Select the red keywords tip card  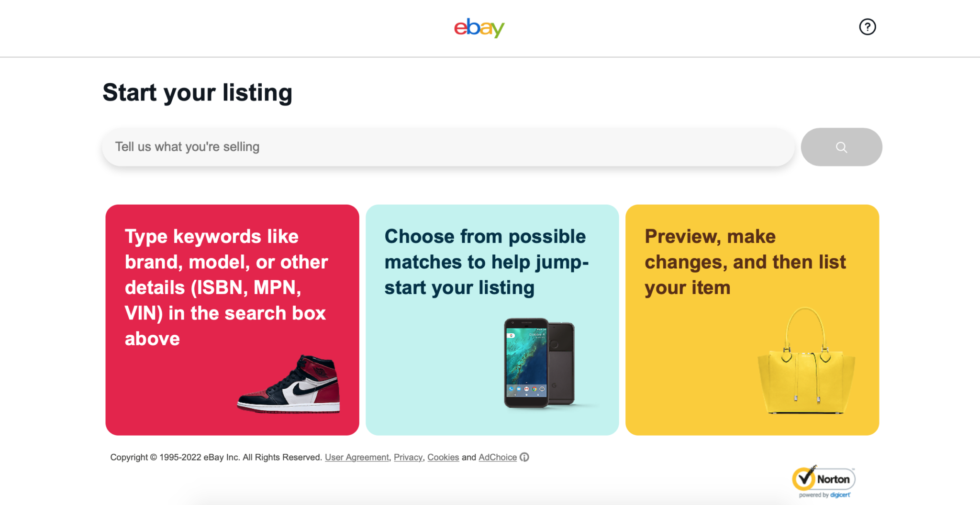coord(232,319)
